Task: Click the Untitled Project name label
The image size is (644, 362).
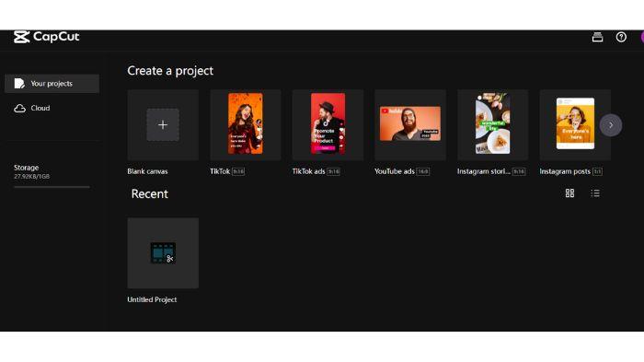Action: (152, 299)
